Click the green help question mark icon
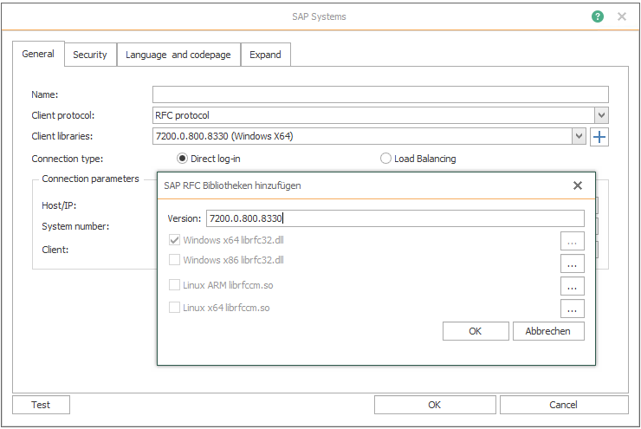Viewport: 641px width, 429px height. (x=597, y=17)
